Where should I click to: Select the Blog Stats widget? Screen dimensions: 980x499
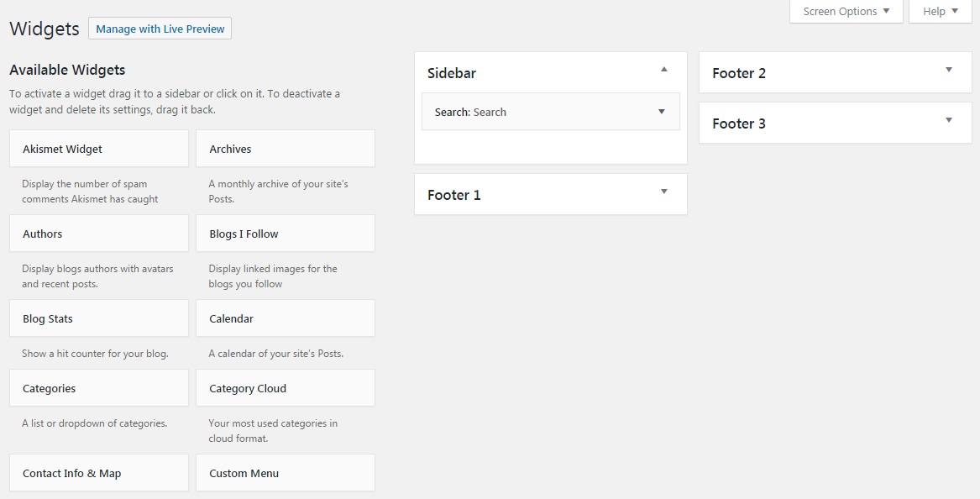[98, 318]
